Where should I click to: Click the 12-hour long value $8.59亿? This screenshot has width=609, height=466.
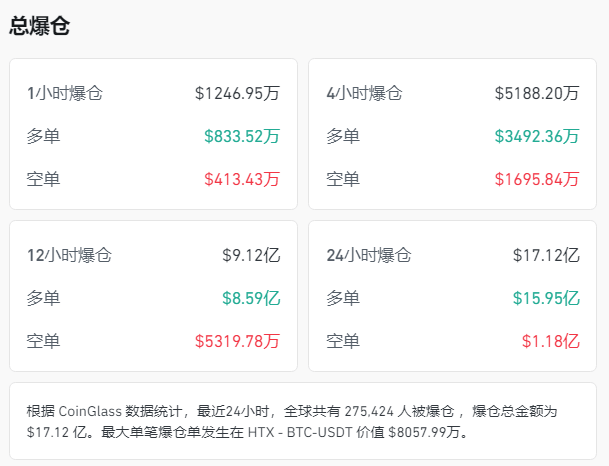pos(251,298)
